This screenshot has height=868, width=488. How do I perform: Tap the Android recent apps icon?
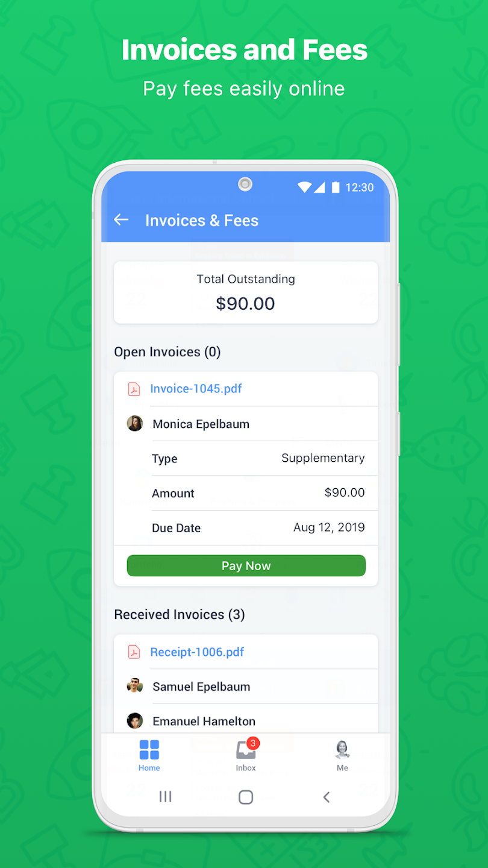point(165,797)
